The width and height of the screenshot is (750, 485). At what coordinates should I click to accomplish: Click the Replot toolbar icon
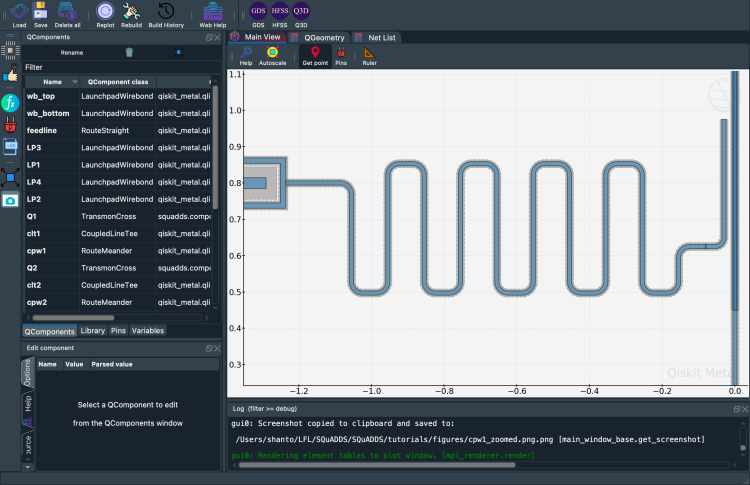click(105, 14)
